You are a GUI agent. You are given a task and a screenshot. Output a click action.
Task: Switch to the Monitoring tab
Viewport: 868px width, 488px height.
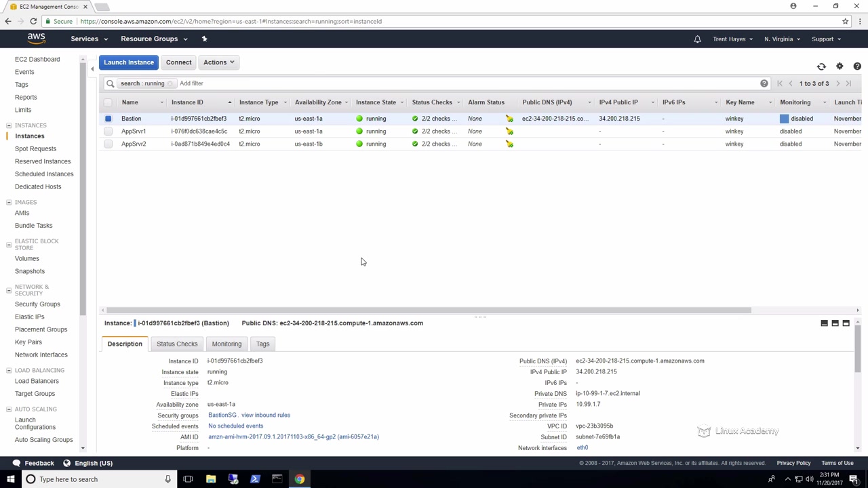(x=226, y=344)
